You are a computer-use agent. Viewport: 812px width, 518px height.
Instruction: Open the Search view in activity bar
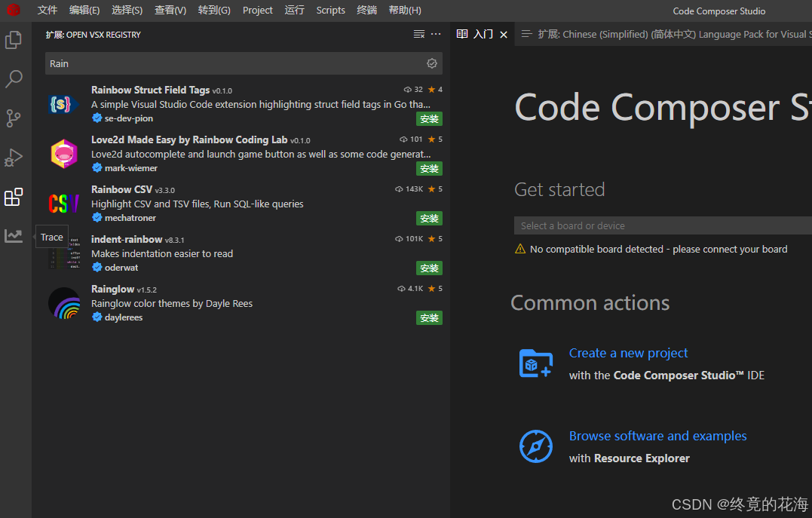tap(14, 78)
